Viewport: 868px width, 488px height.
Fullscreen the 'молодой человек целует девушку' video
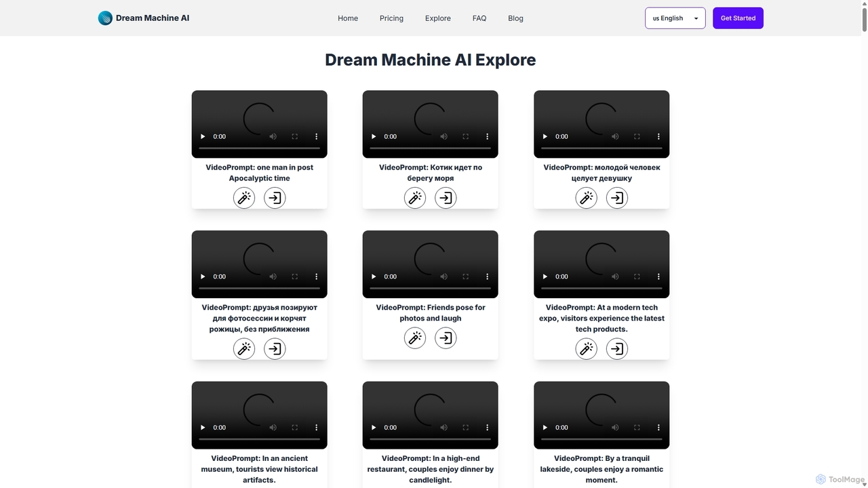click(637, 136)
